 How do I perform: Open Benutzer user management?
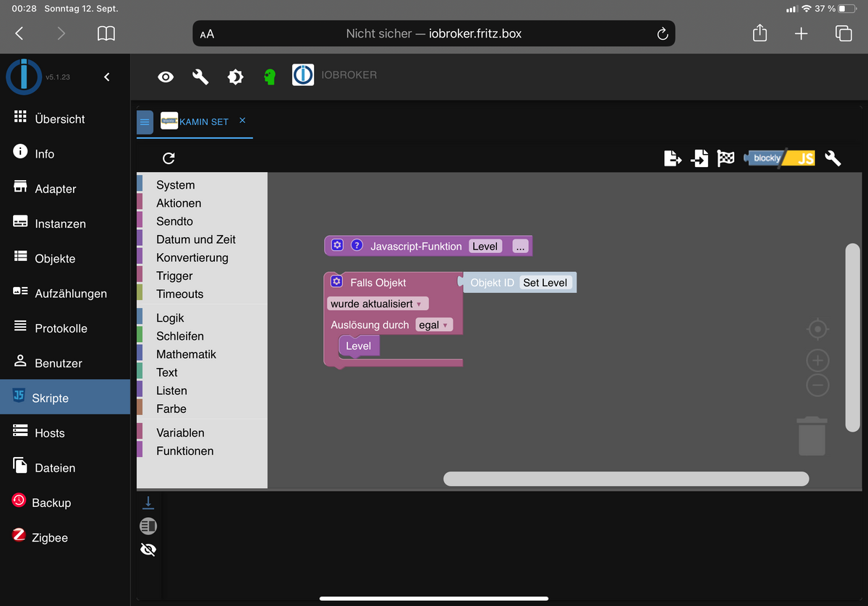(65, 363)
